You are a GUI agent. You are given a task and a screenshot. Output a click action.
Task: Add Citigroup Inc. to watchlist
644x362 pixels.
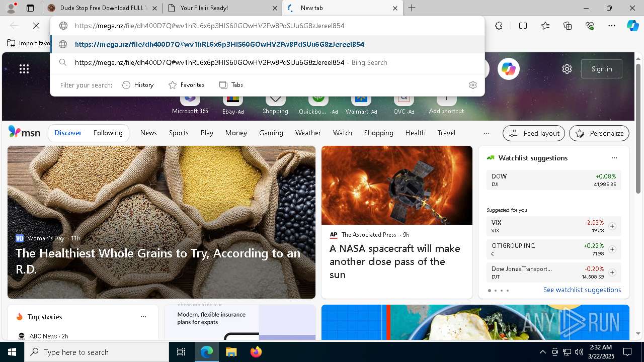coord(612,249)
